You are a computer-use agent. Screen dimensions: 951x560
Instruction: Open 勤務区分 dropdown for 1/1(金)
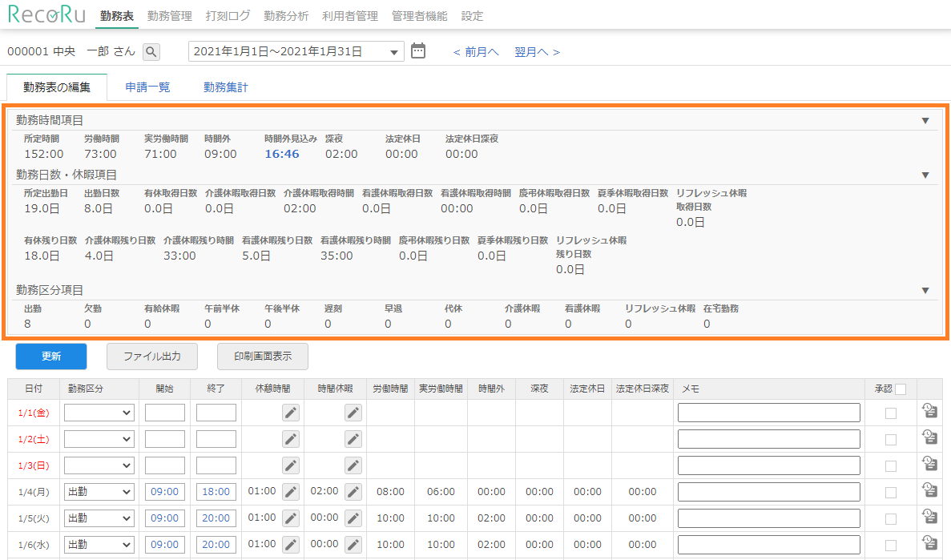[99, 413]
